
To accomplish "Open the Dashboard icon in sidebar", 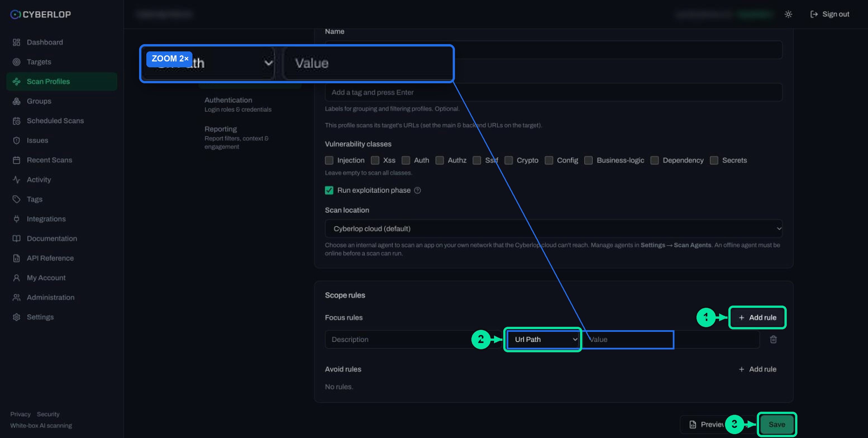I will click(x=16, y=42).
